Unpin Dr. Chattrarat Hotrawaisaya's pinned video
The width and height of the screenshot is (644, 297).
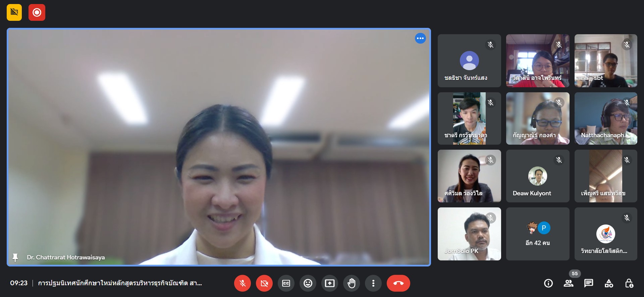[x=15, y=257]
